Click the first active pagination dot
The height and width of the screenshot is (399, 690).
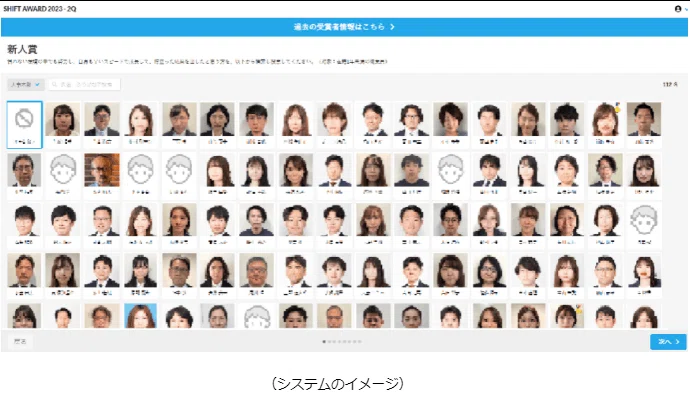point(324,341)
